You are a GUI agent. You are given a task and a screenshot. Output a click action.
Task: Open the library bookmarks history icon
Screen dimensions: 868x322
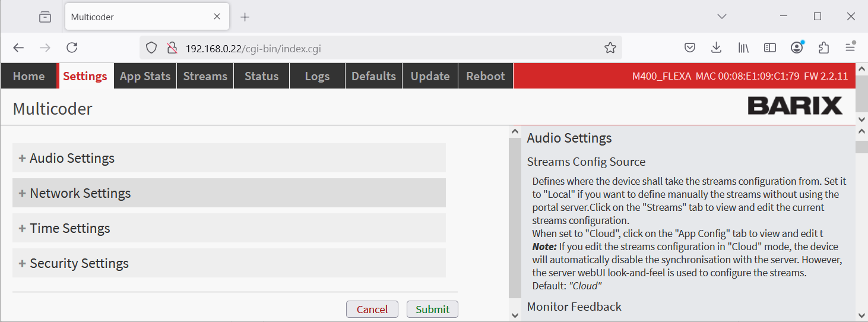pos(743,48)
